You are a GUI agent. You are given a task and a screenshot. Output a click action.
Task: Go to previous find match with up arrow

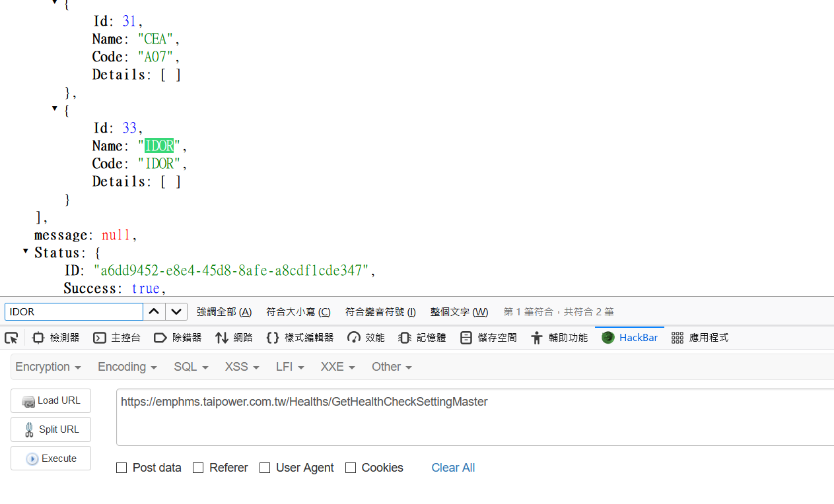point(154,311)
